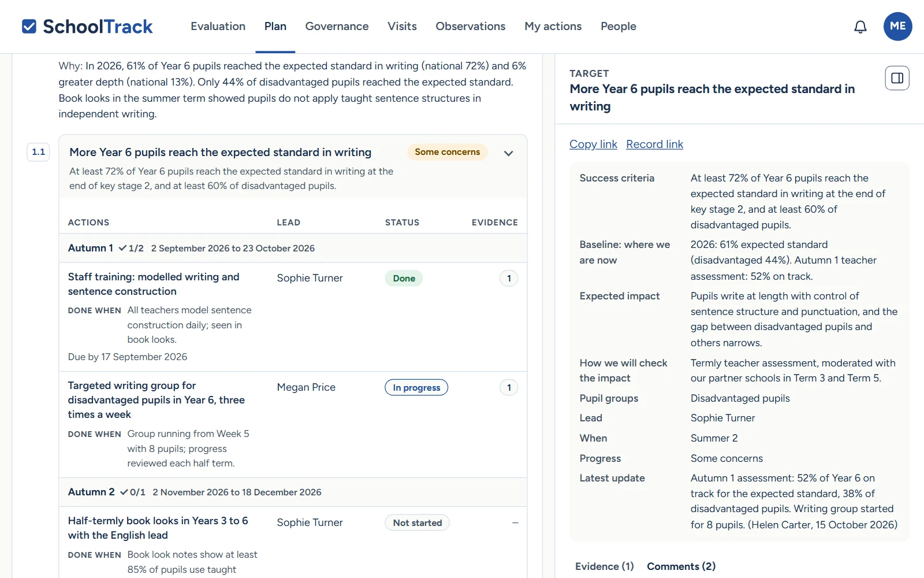Viewport: 924px width, 578px height.
Task: Click the 1.1 target number badge
Action: click(x=39, y=152)
